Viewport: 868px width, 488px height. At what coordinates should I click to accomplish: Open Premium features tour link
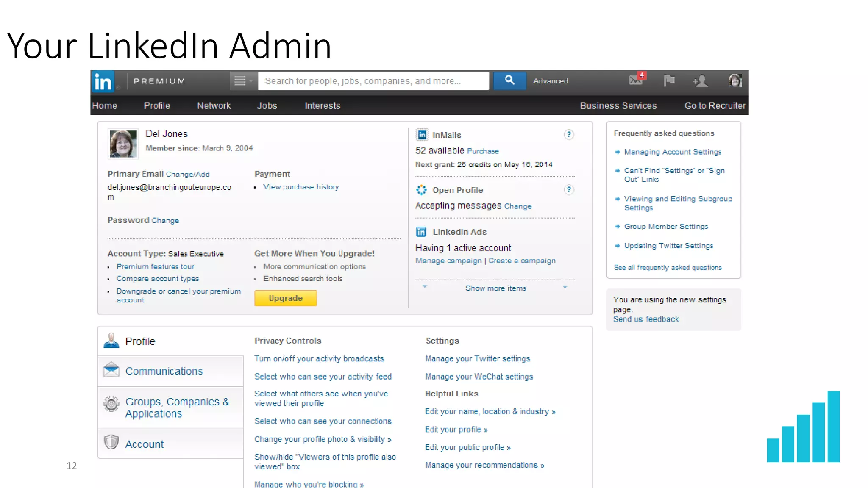tap(155, 266)
